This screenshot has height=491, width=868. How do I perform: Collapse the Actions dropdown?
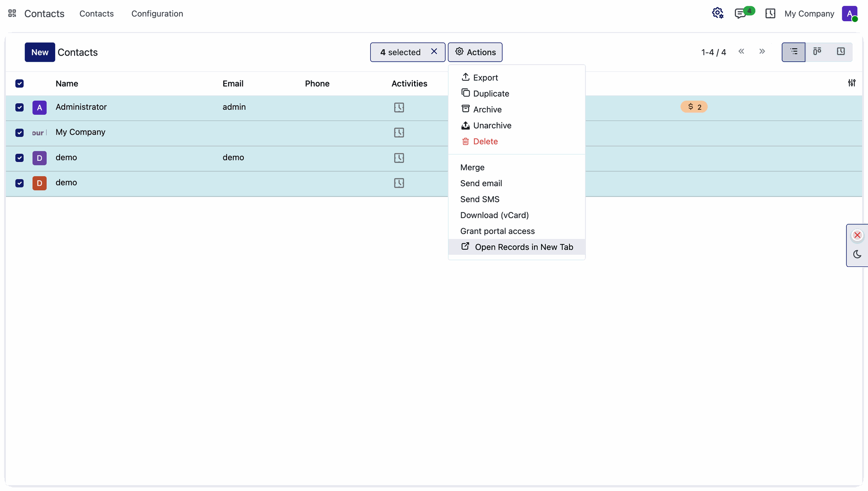475,52
